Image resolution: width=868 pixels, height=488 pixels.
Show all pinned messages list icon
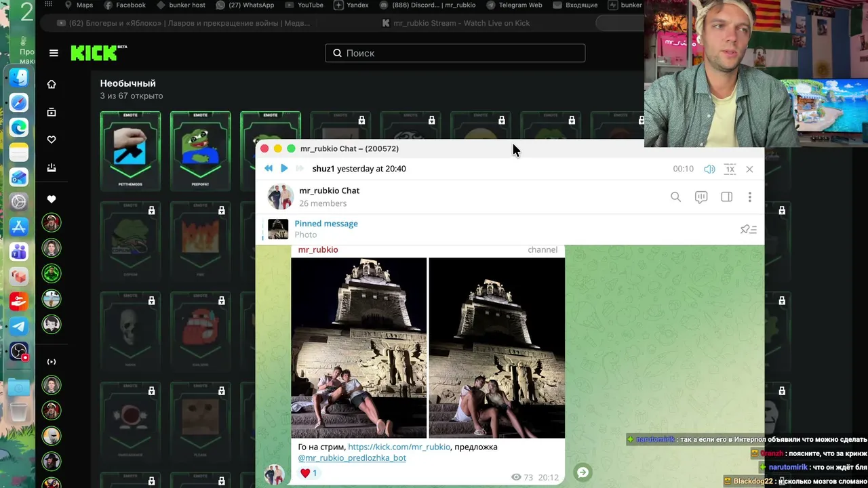pyautogui.click(x=748, y=229)
